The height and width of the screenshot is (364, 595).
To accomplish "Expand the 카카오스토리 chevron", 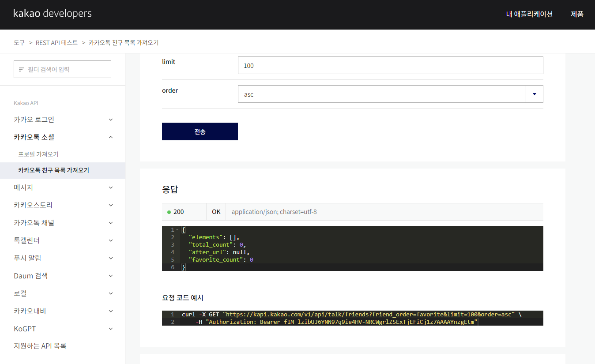I will coord(111,205).
